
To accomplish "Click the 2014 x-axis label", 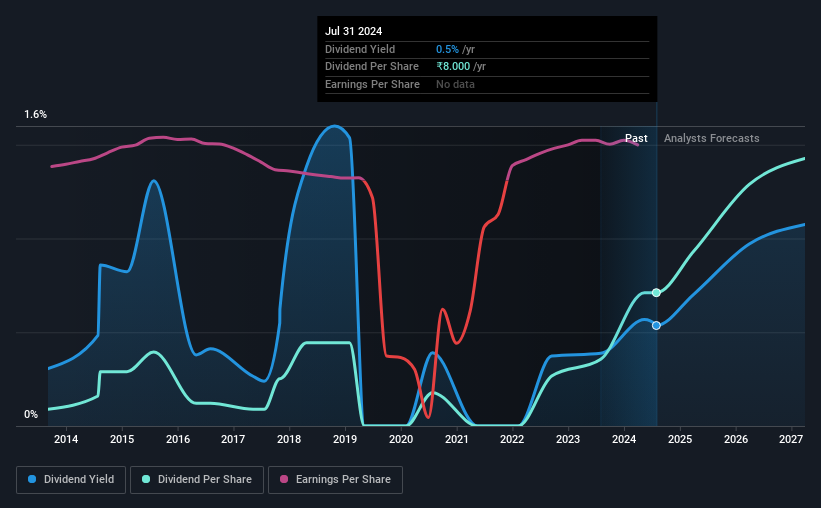I will (66, 439).
